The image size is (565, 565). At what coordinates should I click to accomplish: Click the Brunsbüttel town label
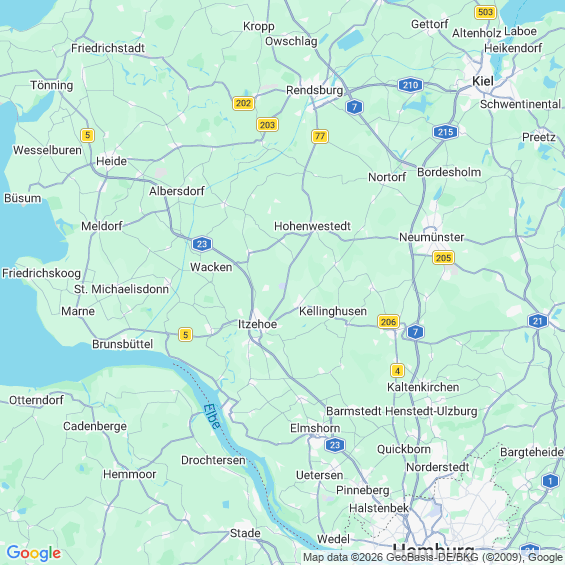[123, 344]
